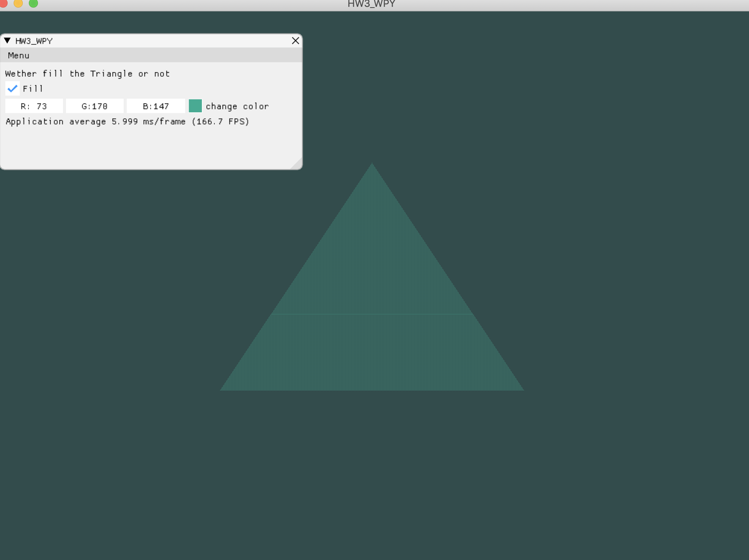This screenshot has height=560, width=749.
Task: Click the main window title HW3_WPY
Action: tap(371, 4)
